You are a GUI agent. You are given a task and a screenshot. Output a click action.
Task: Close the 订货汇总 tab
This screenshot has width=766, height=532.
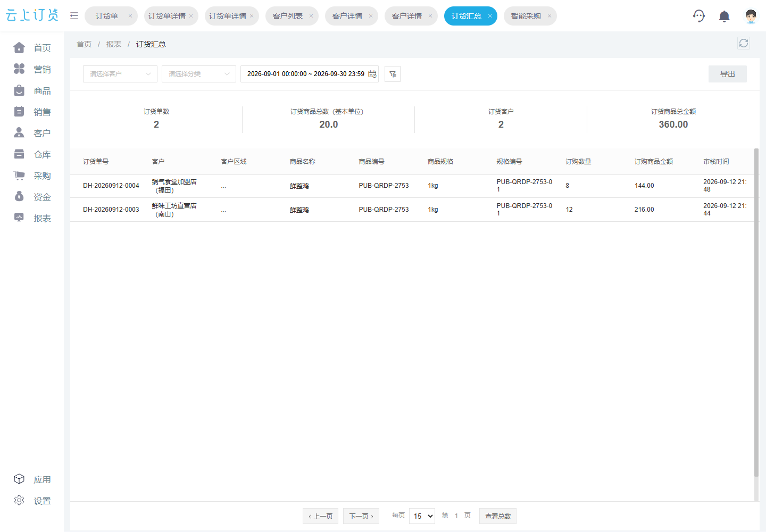click(490, 16)
